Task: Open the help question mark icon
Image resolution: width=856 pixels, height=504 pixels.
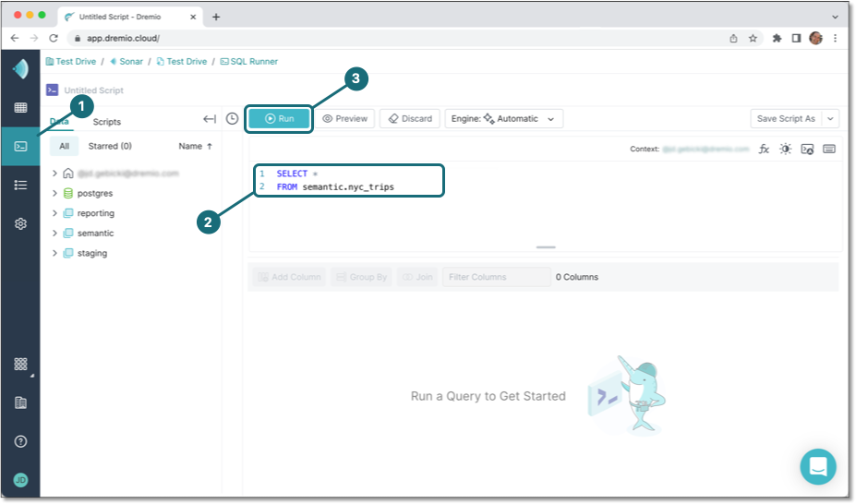Action: pos(20,441)
